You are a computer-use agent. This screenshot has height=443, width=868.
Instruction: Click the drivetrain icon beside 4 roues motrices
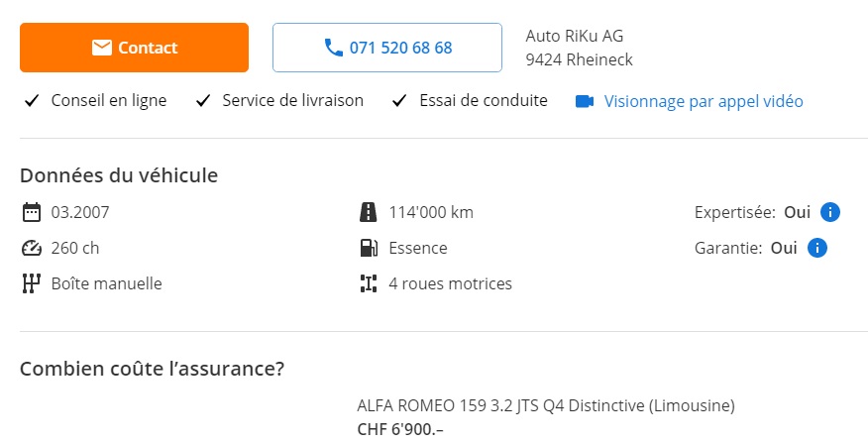click(x=369, y=283)
